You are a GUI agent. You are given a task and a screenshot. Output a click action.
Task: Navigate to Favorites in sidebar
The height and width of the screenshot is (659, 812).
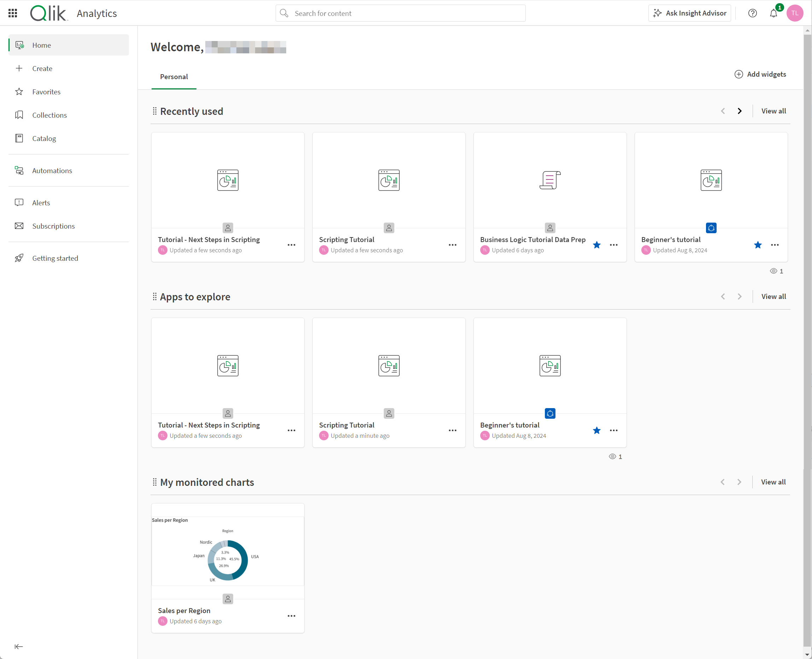pyautogui.click(x=46, y=92)
